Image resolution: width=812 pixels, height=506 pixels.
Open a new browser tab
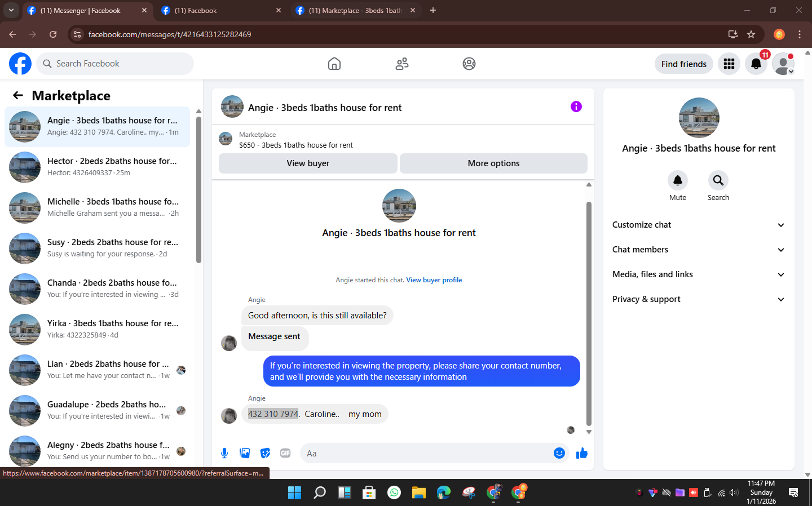click(x=433, y=10)
